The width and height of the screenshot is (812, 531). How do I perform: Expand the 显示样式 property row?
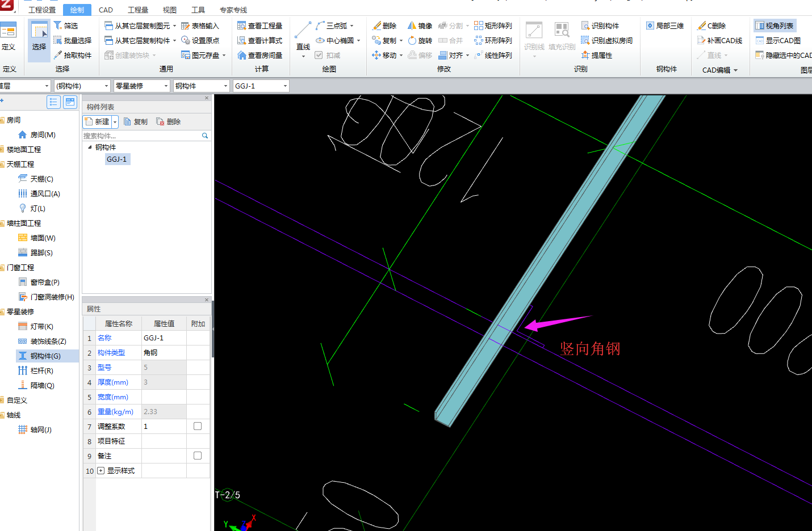pyautogui.click(x=101, y=470)
